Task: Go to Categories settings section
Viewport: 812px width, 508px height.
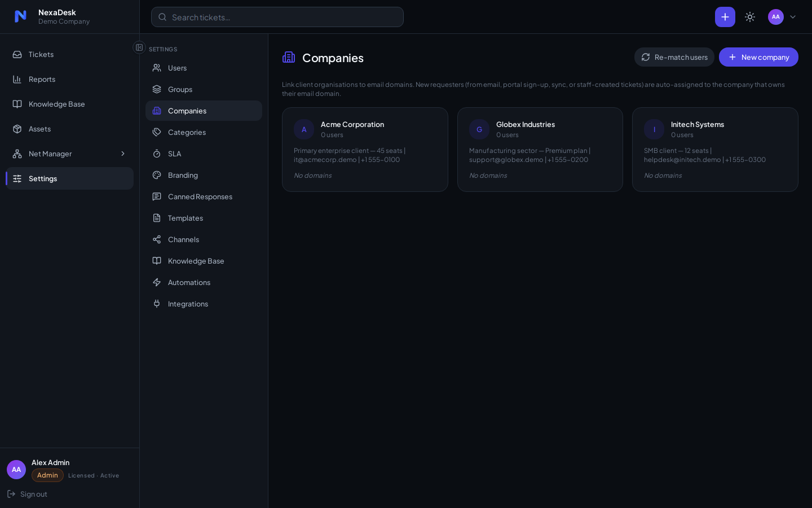Action: pyautogui.click(x=204, y=132)
